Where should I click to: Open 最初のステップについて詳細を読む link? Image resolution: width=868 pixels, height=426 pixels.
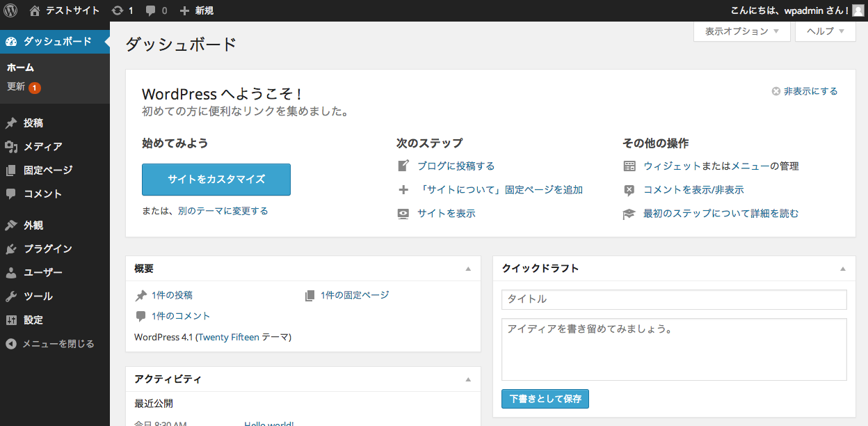coord(721,214)
